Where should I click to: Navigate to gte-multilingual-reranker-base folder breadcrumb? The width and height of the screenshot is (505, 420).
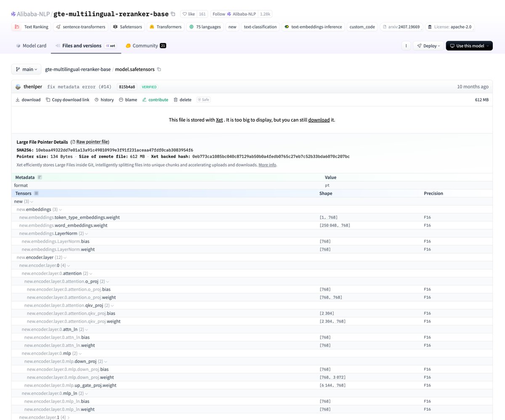point(78,69)
